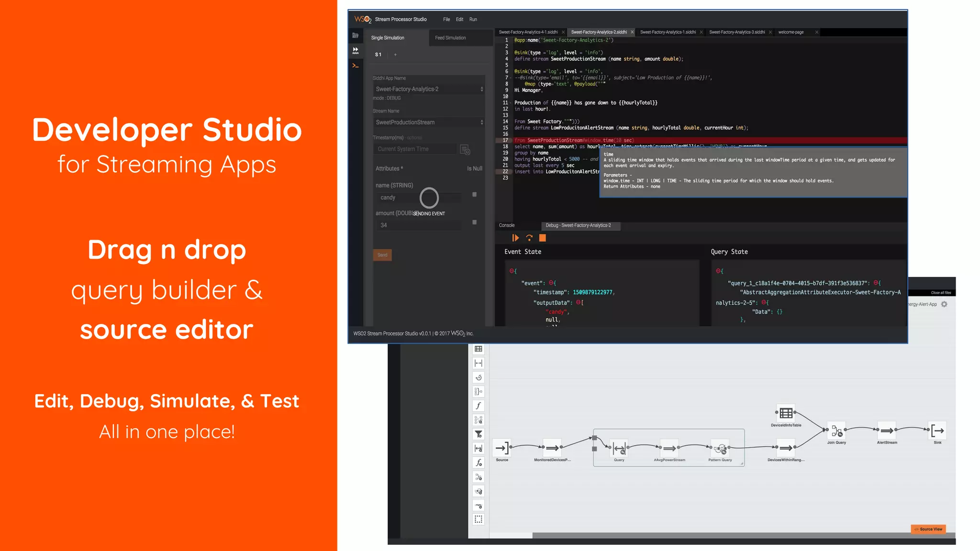Viewport: 980px width, 551px height.
Task: Click the MonitoredDevicesP... stream node
Action: pos(552,448)
